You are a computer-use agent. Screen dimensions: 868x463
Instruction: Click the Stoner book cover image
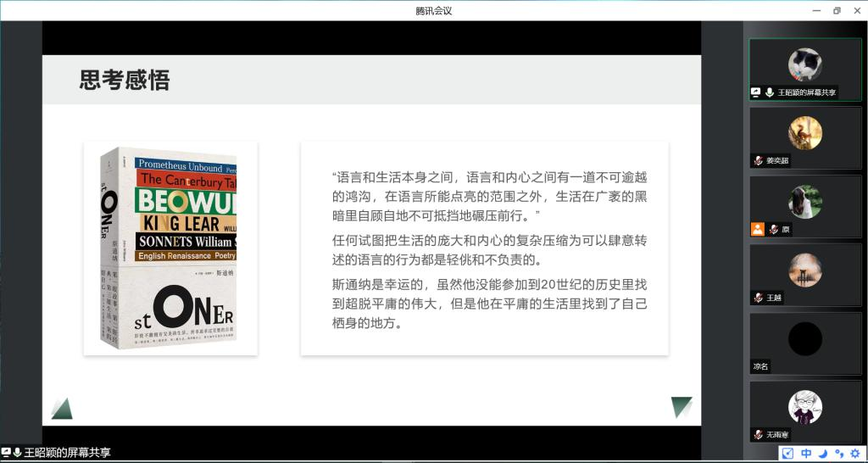point(168,248)
